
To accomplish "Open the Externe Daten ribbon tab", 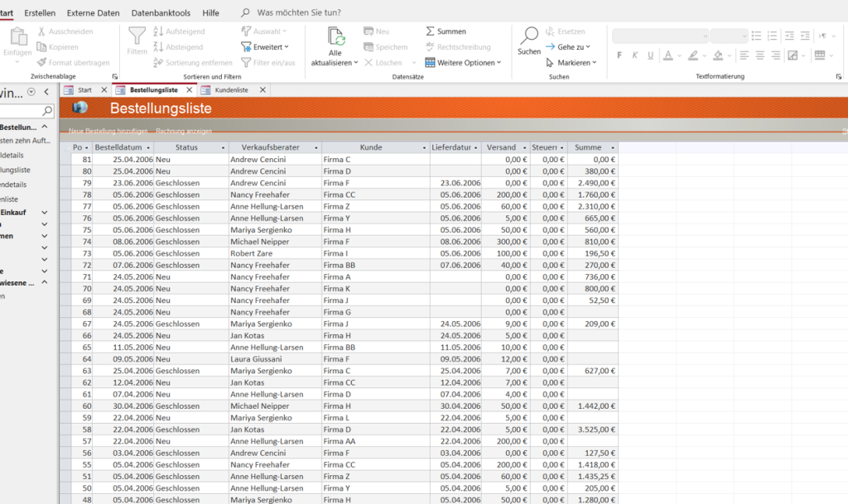I will pyautogui.click(x=93, y=13).
